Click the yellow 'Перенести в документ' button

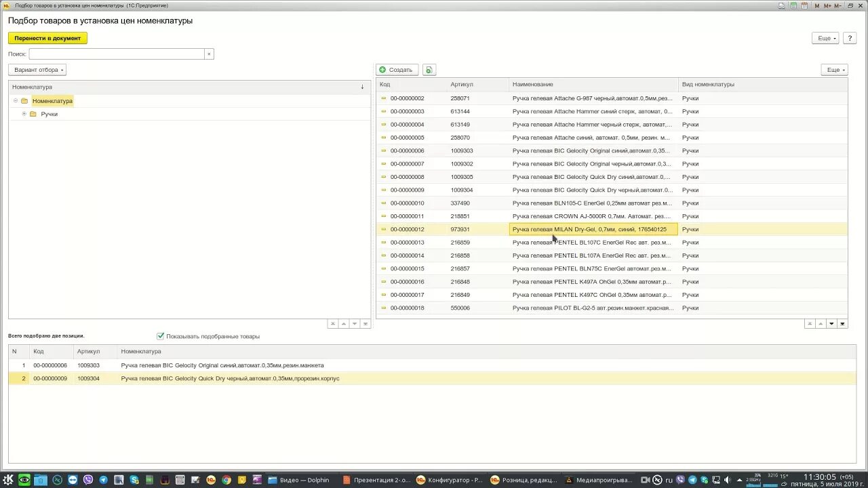pos(47,38)
